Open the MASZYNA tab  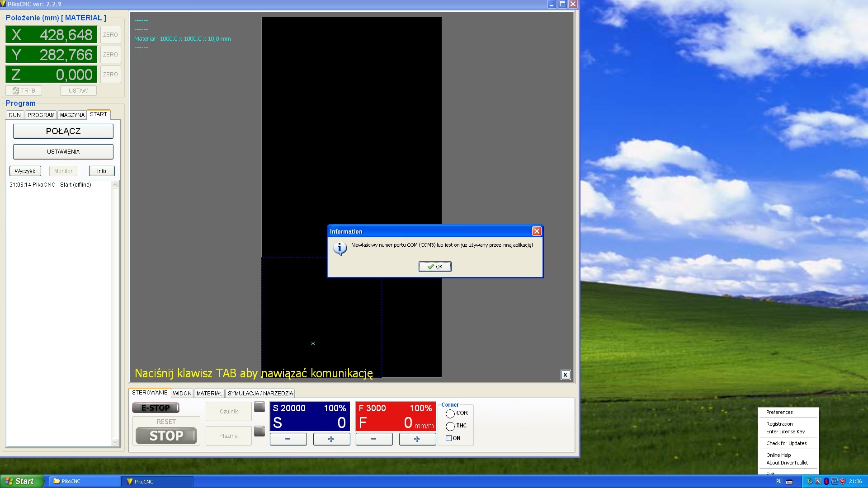(x=72, y=115)
